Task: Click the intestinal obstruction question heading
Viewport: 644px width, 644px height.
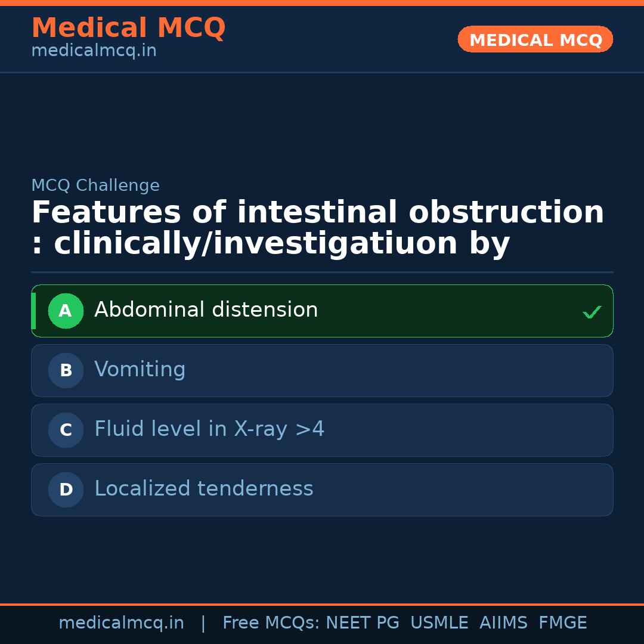Action: [x=317, y=228]
